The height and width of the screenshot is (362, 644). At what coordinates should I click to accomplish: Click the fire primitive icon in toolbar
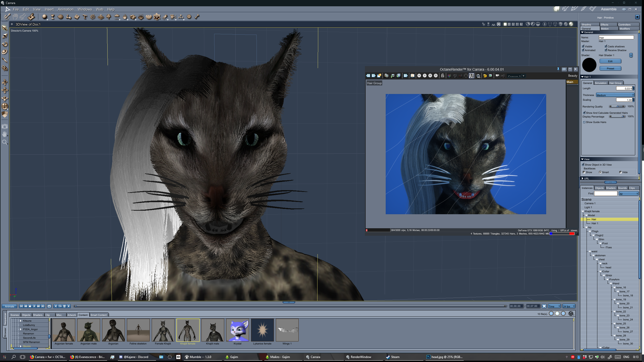[x=125, y=17]
